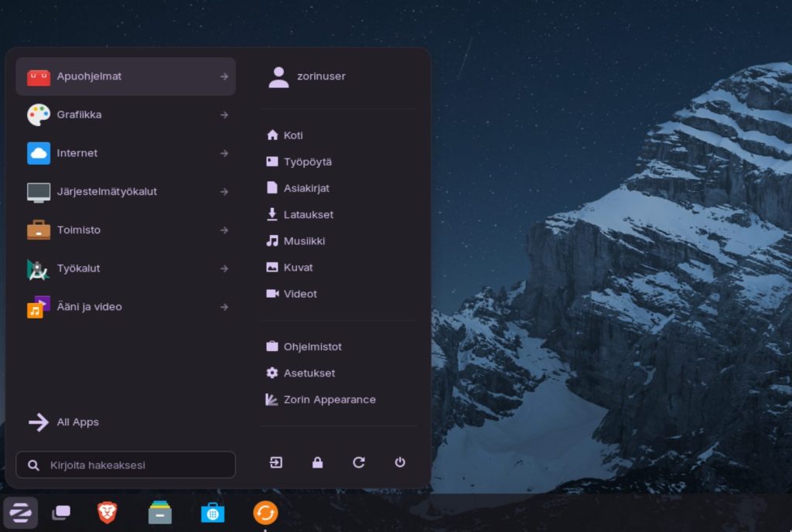This screenshot has width=792, height=532.
Task: Click the Toimisto briefcase icon
Action: point(39,230)
